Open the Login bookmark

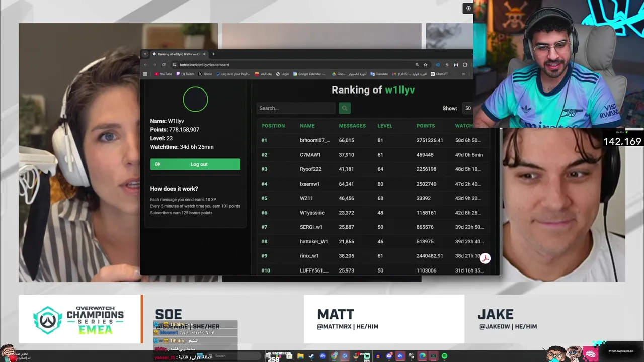pos(282,74)
